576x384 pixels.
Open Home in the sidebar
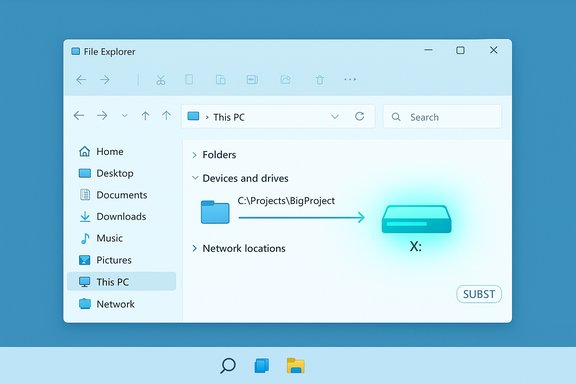point(122,151)
